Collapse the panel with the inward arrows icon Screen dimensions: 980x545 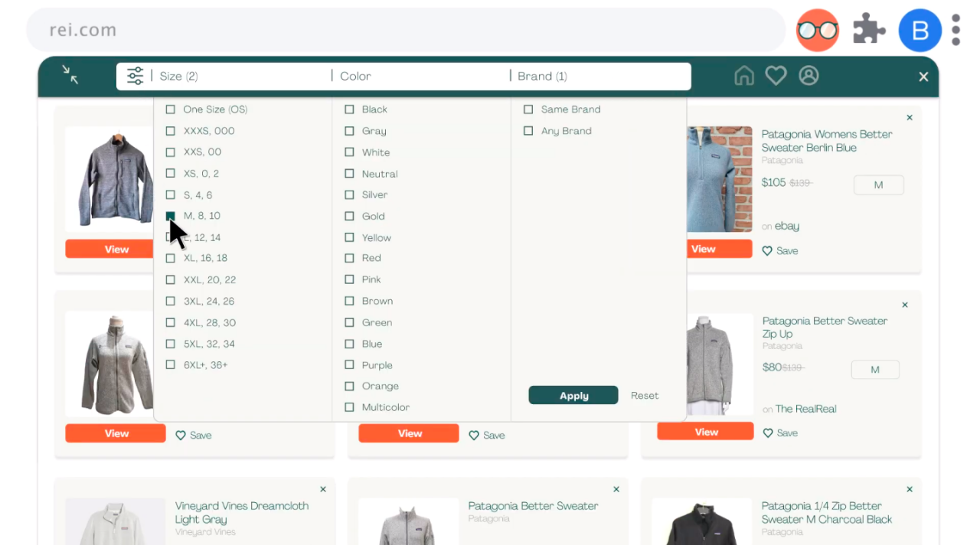coord(70,74)
